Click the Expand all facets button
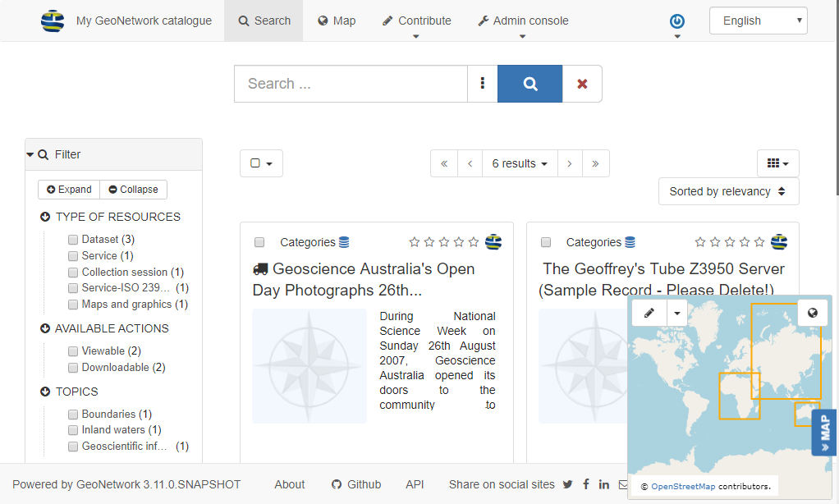 click(69, 190)
